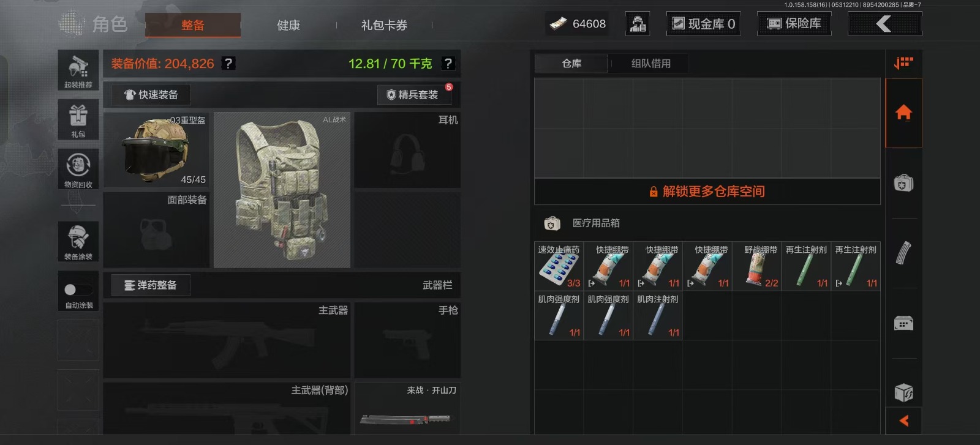Select the magazine ammo sidebar icon
This screenshot has width=980, height=445.
[x=903, y=253]
